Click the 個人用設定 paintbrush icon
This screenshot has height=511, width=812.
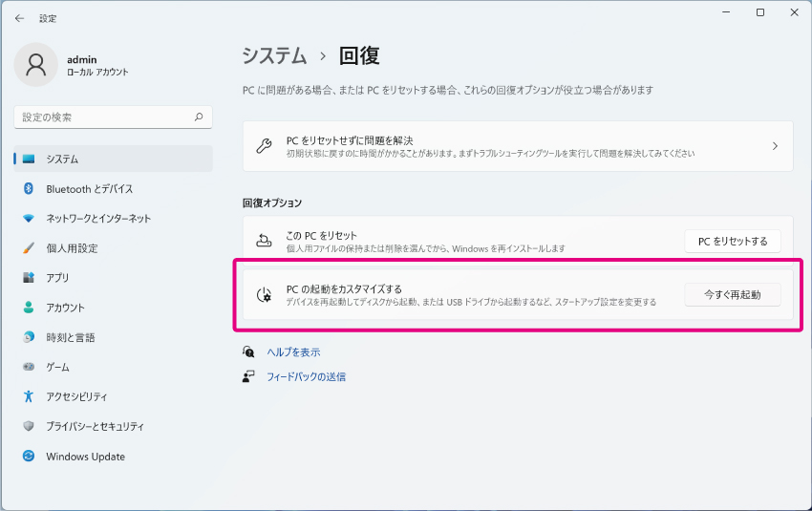[x=29, y=248]
